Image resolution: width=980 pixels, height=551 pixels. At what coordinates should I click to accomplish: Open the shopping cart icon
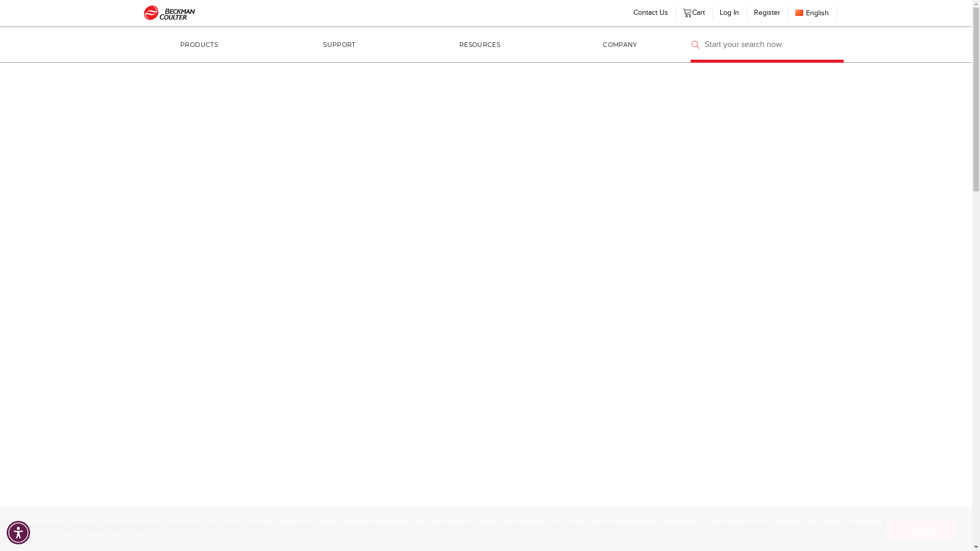click(x=687, y=13)
